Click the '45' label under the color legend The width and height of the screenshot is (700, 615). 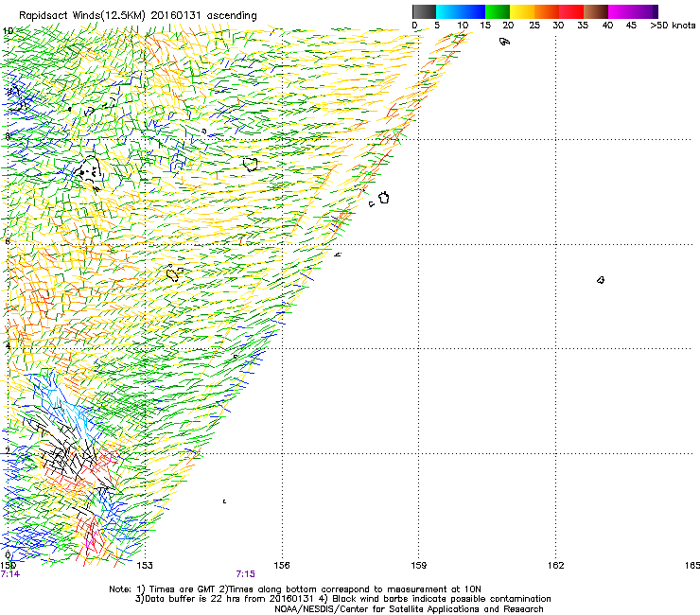pos(631,26)
